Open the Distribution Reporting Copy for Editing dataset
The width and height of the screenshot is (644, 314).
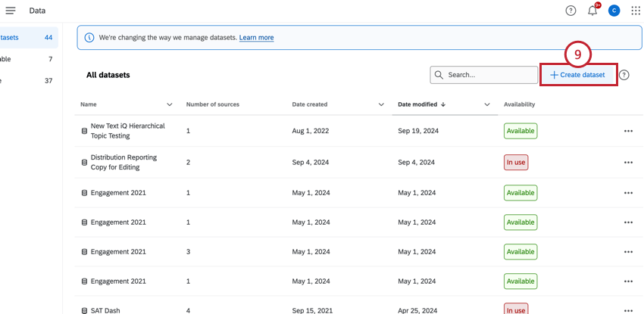[x=123, y=162]
